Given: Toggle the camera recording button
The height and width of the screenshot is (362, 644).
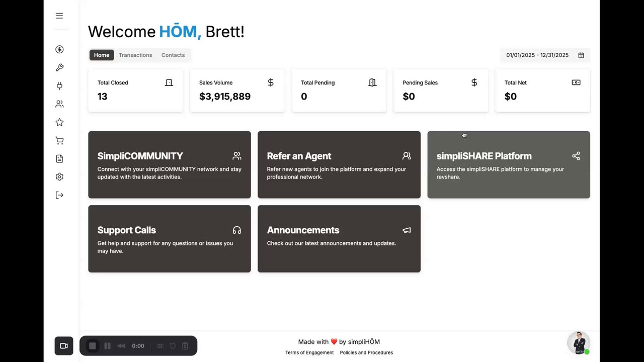Looking at the screenshot, I should click(64, 346).
